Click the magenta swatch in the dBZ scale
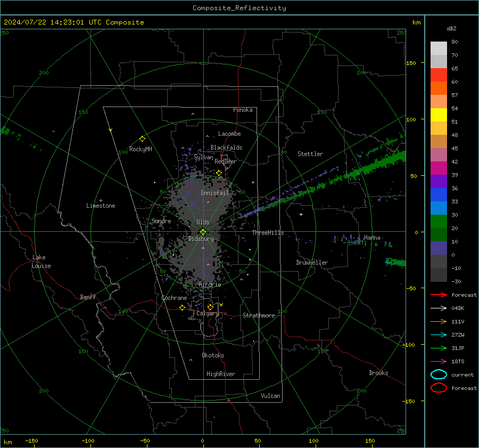This screenshot has height=448, width=479. click(x=439, y=168)
